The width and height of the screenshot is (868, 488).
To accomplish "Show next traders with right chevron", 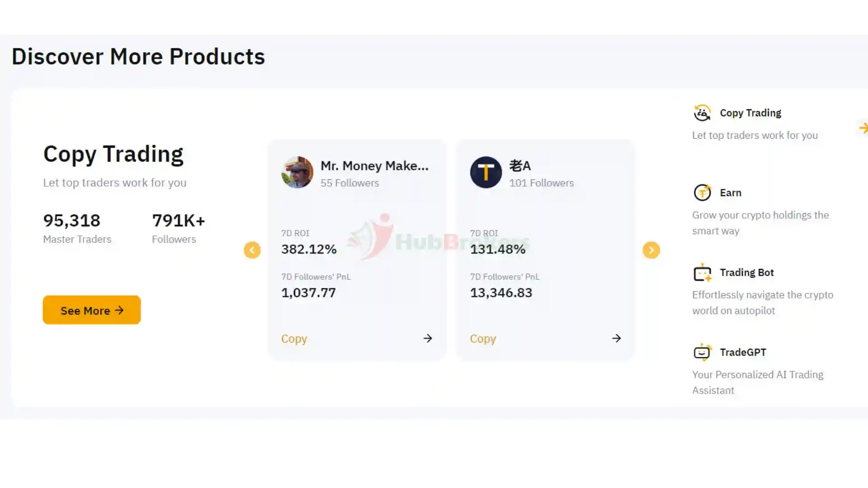I will [x=651, y=250].
